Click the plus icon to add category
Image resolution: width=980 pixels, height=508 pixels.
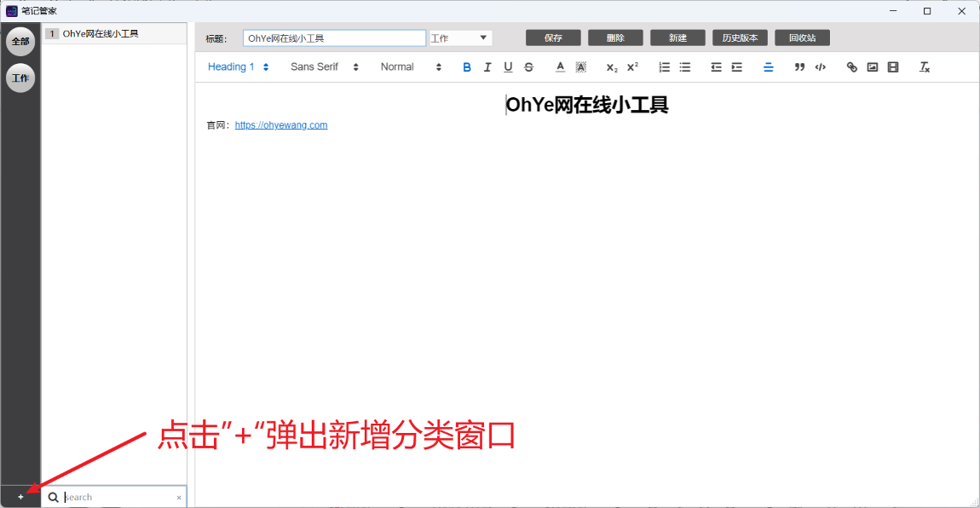pyautogui.click(x=20, y=497)
